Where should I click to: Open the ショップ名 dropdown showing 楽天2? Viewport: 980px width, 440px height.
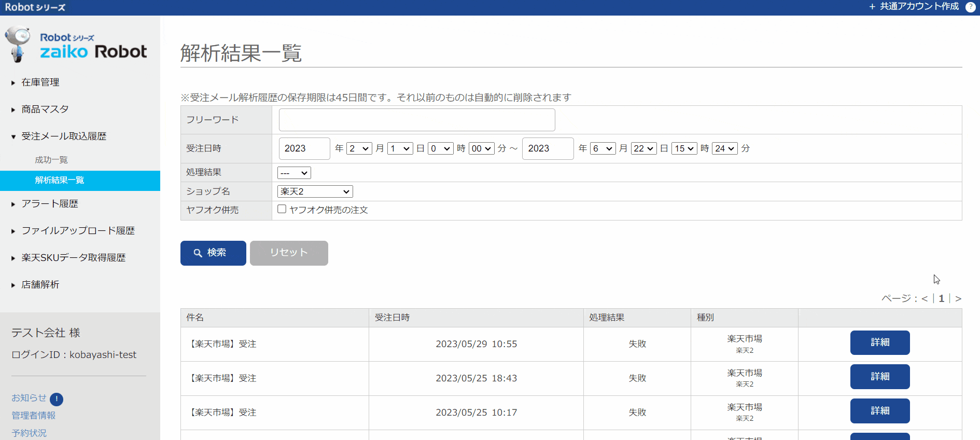315,191
